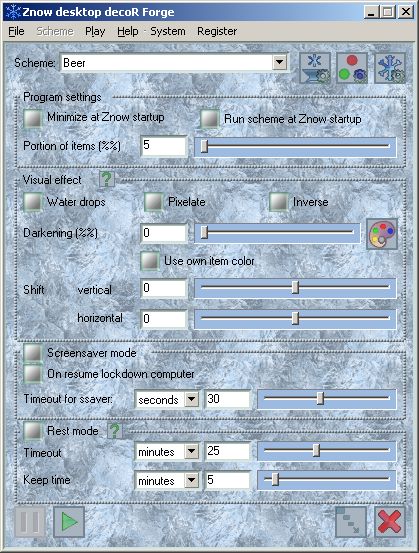Screen dimensions: 419x553
Task: Toggle the Water drops effect checkbox
Action: pos(33,202)
